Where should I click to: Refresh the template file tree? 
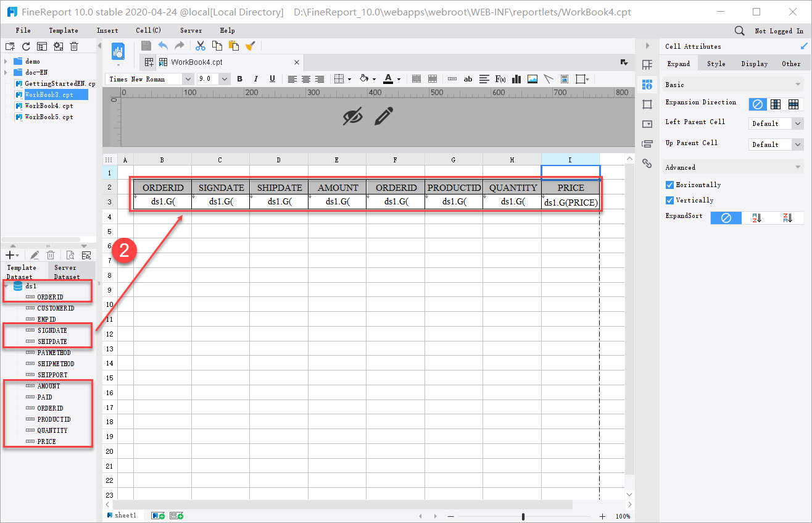(26, 46)
